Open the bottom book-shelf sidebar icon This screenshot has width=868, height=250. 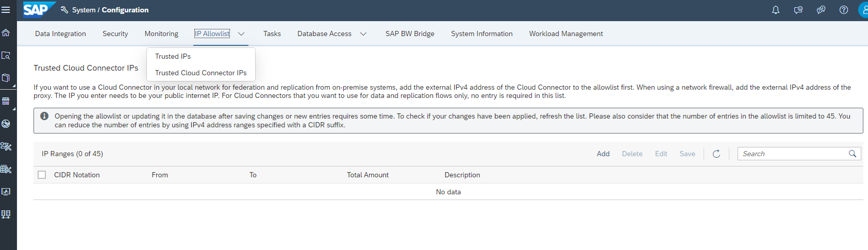point(6,214)
